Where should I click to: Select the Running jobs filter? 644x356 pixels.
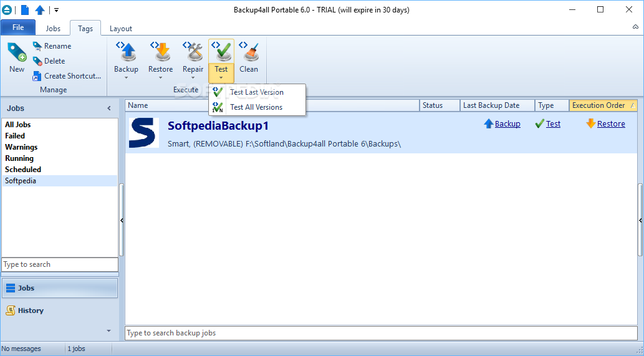click(60, 158)
